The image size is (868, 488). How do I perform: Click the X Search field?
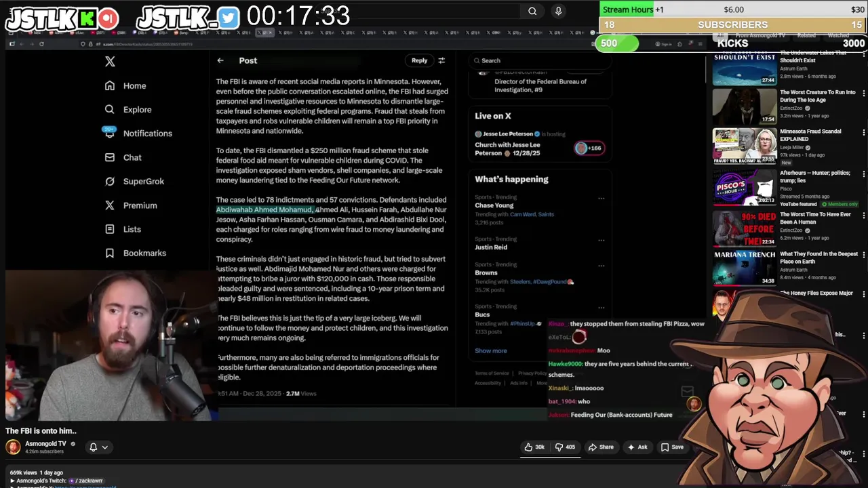pos(539,60)
